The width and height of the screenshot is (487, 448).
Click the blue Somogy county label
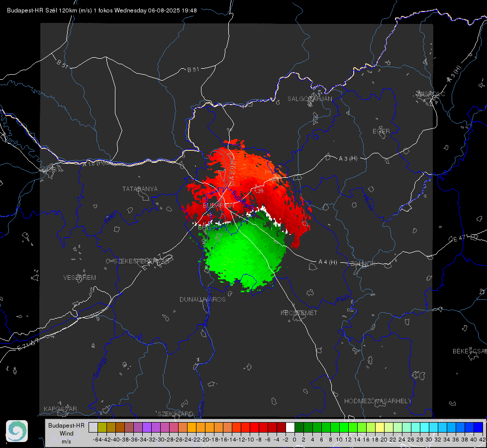99,367
